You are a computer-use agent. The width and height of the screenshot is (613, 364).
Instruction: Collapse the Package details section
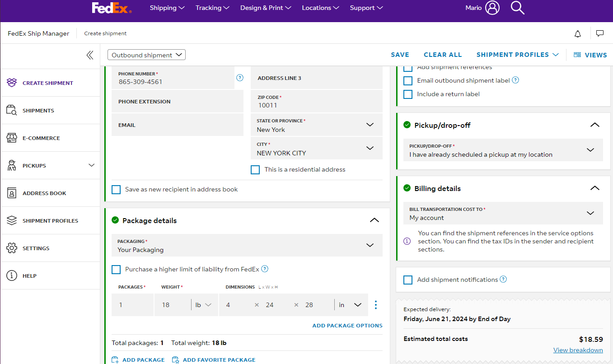pyautogui.click(x=374, y=220)
